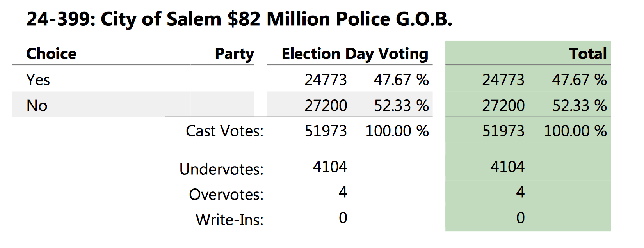
Task: Click Yes percentage 47.67 % under Election Day Voting
Action: pyautogui.click(x=401, y=80)
